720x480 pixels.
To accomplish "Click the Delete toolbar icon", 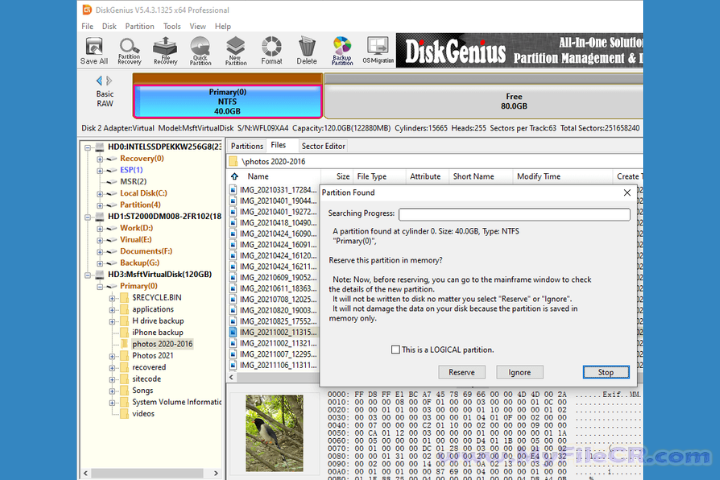I will point(306,51).
